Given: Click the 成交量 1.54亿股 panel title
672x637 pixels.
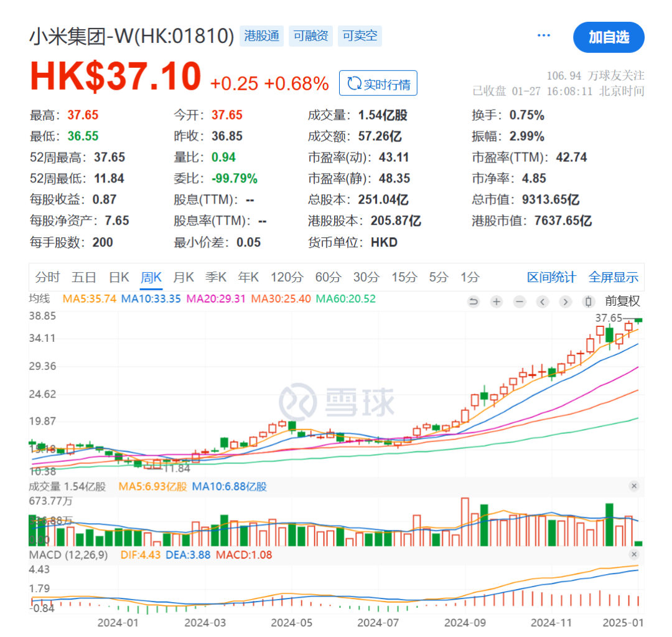Looking at the screenshot, I should [67, 486].
